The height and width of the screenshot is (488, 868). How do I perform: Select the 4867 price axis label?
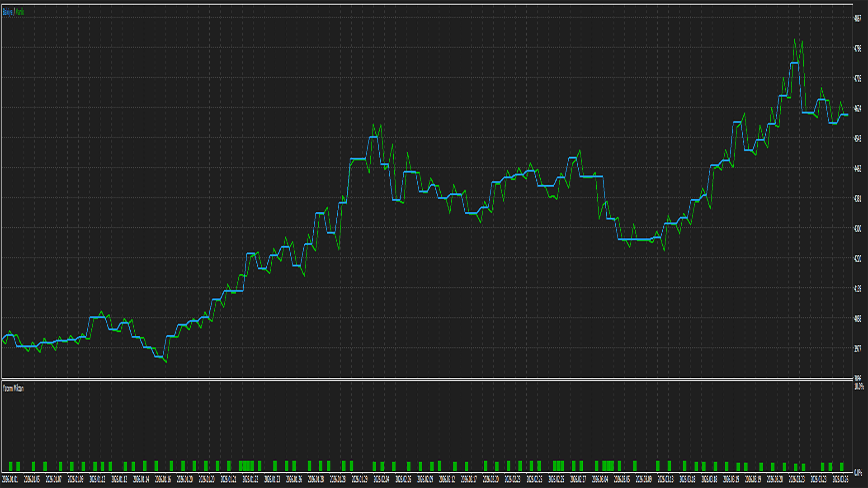coord(858,19)
